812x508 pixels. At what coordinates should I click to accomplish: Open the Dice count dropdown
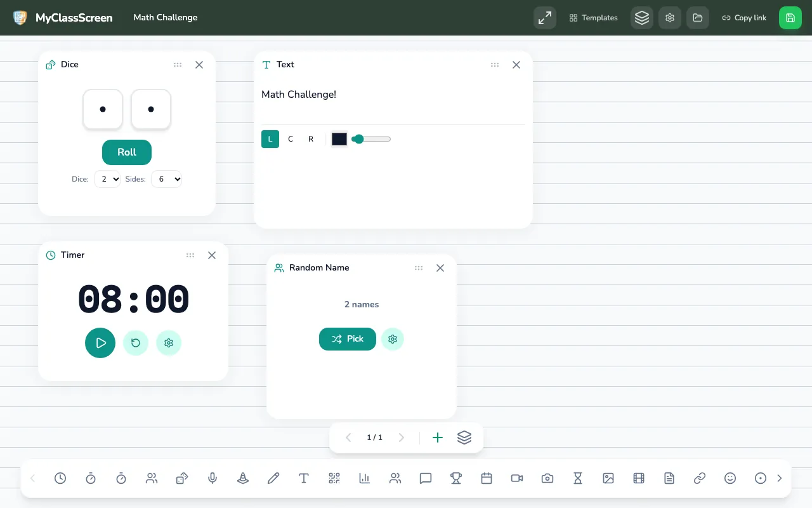pyautogui.click(x=107, y=179)
